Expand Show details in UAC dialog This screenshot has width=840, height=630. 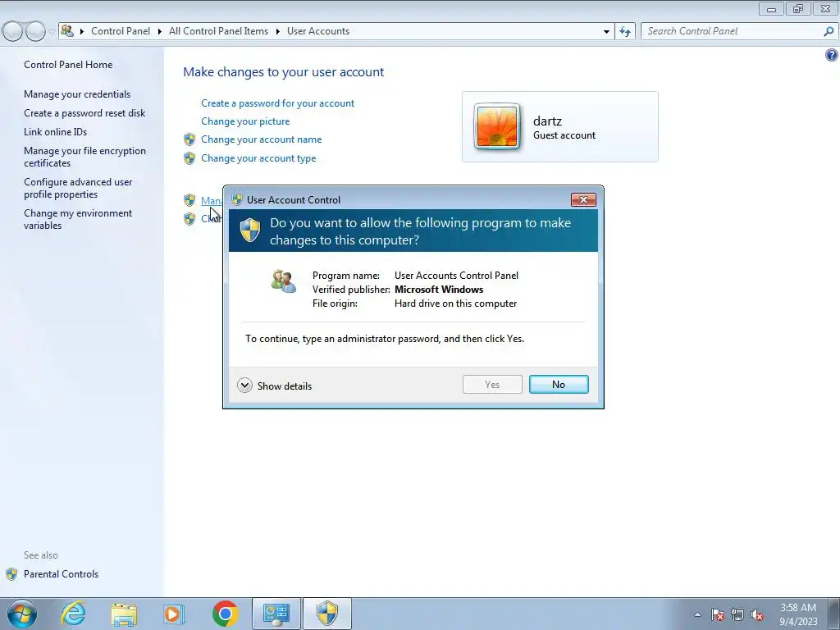click(x=274, y=386)
